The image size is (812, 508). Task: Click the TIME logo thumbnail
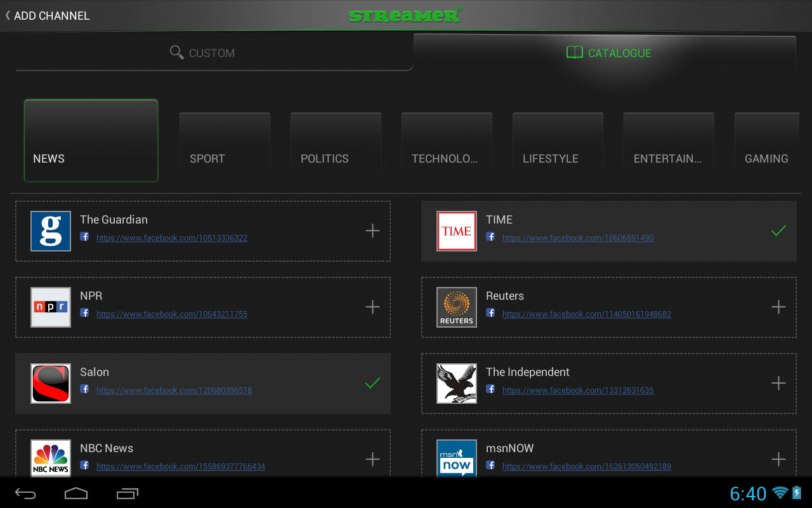(457, 231)
